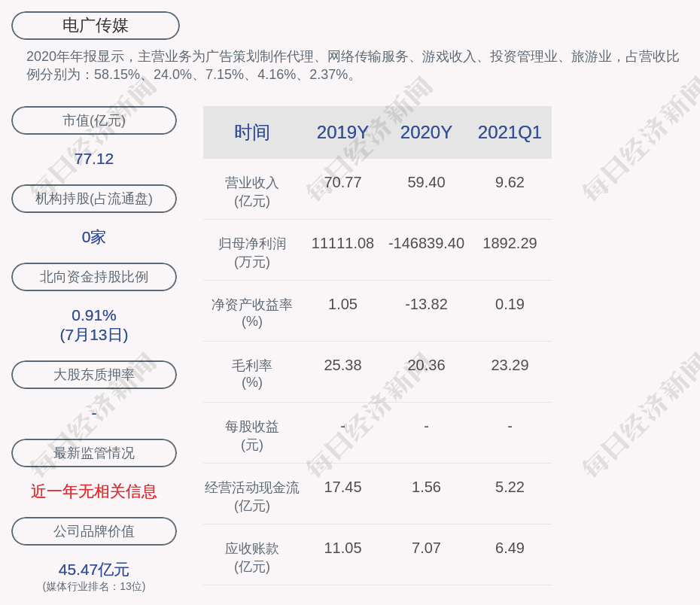Click the 机构持股(占流通盘) label pill
The image size is (700, 605).
click(x=94, y=199)
